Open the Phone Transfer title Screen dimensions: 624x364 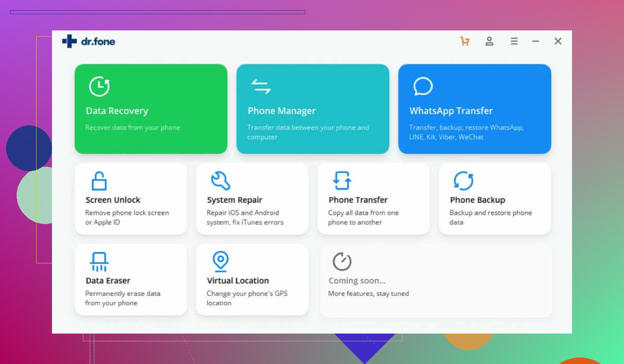point(358,200)
